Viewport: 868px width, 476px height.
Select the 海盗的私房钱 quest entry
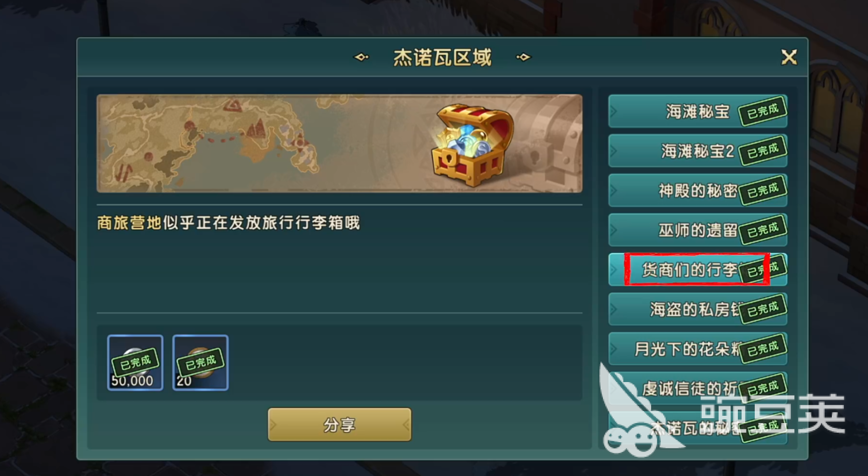click(698, 309)
